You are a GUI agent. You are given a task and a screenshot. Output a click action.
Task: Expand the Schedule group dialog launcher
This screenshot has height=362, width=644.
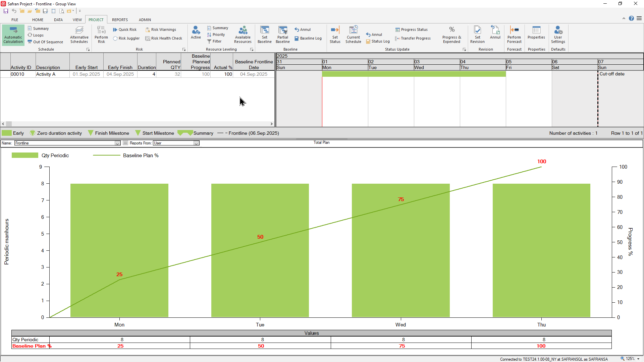[x=88, y=50]
